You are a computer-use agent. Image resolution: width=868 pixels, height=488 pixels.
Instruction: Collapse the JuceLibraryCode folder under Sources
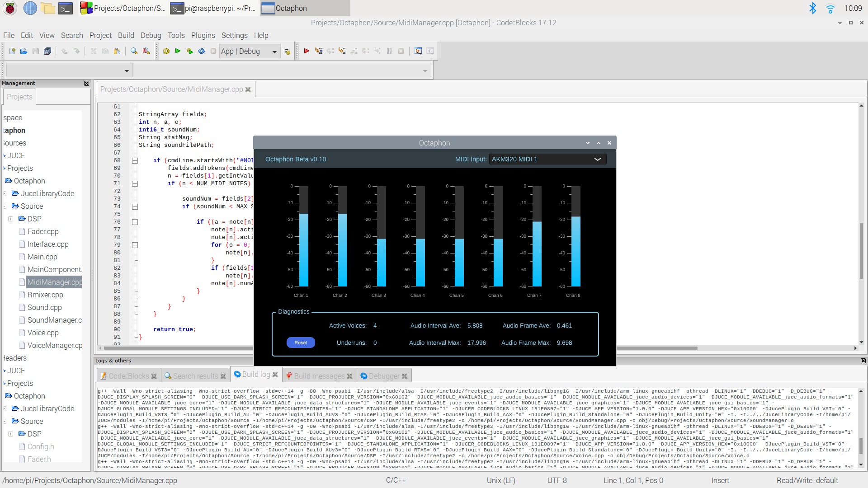[x=4, y=193]
